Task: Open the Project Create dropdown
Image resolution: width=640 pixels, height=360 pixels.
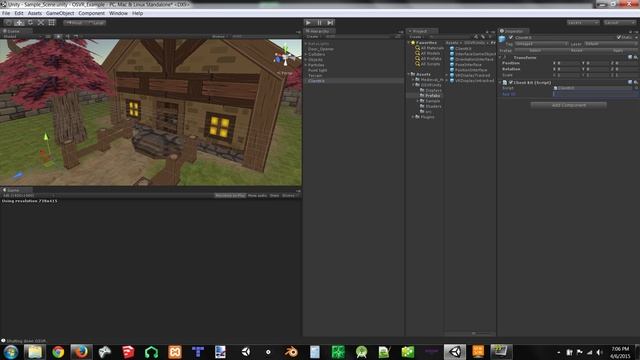Action: click(416, 37)
